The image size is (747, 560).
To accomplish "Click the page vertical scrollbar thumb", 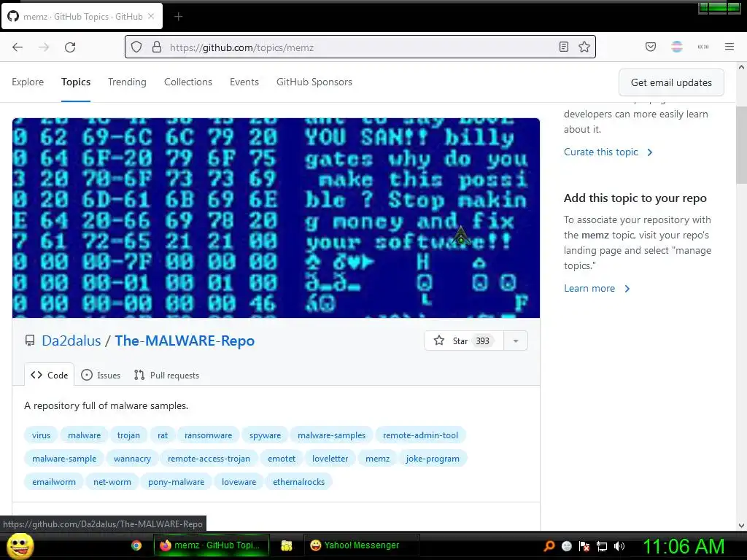I will [x=741, y=145].
